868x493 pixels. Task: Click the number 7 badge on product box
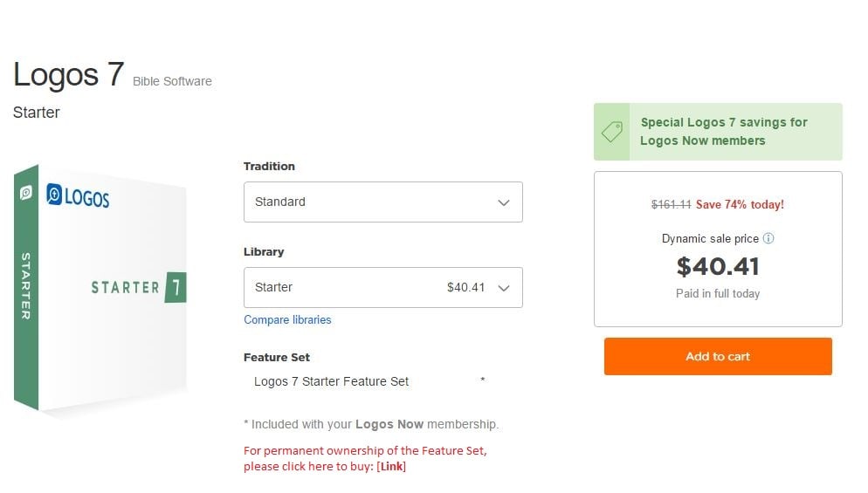coord(175,287)
